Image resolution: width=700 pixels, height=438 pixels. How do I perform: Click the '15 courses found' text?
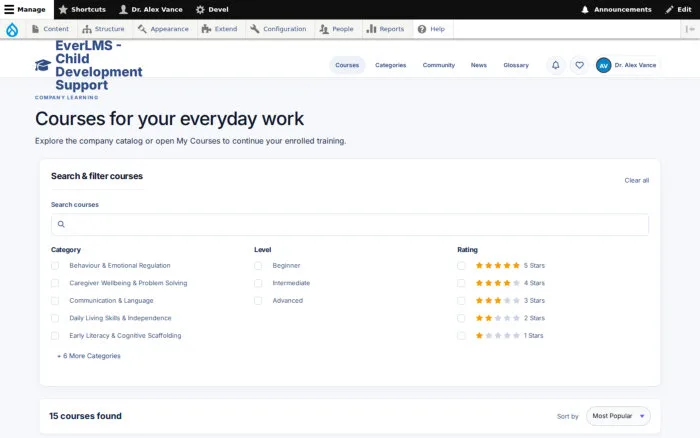click(x=85, y=416)
